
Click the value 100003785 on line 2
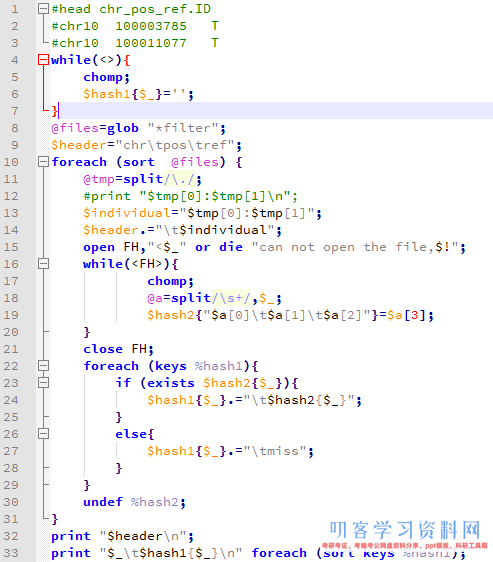coord(151,26)
